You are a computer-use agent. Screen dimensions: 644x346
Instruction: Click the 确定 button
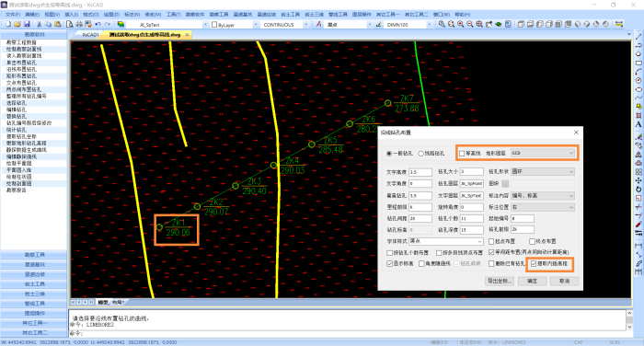coord(533,281)
